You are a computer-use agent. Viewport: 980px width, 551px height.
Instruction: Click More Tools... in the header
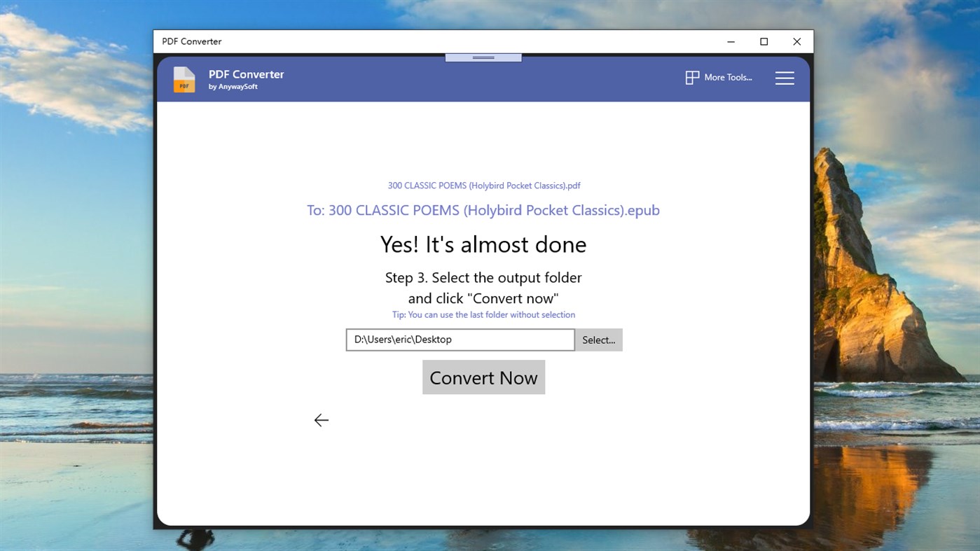tap(729, 77)
